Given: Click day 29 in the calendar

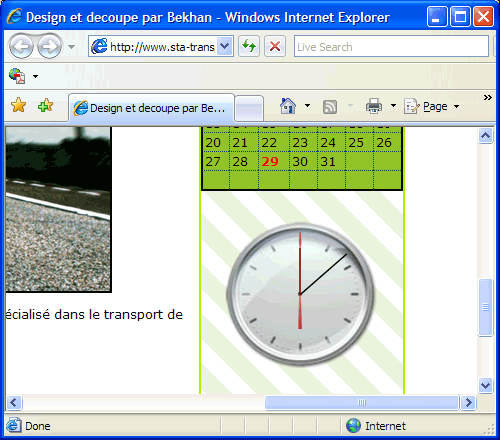Looking at the screenshot, I should click(x=270, y=162).
